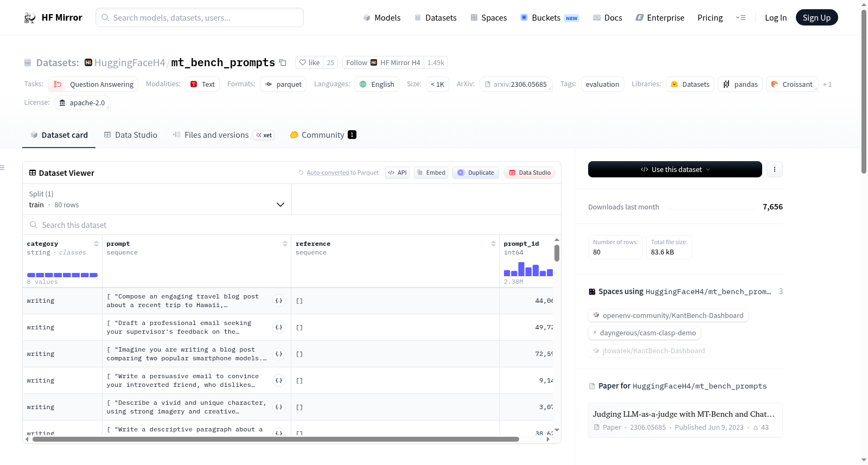Like the mt_bench_prompts dataset
This screenshot has width=868, height=465.
pos(309,62)
